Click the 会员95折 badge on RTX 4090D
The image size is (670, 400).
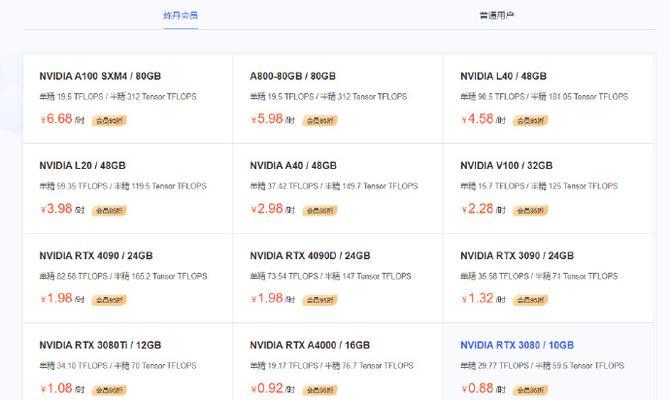[320, 300]
